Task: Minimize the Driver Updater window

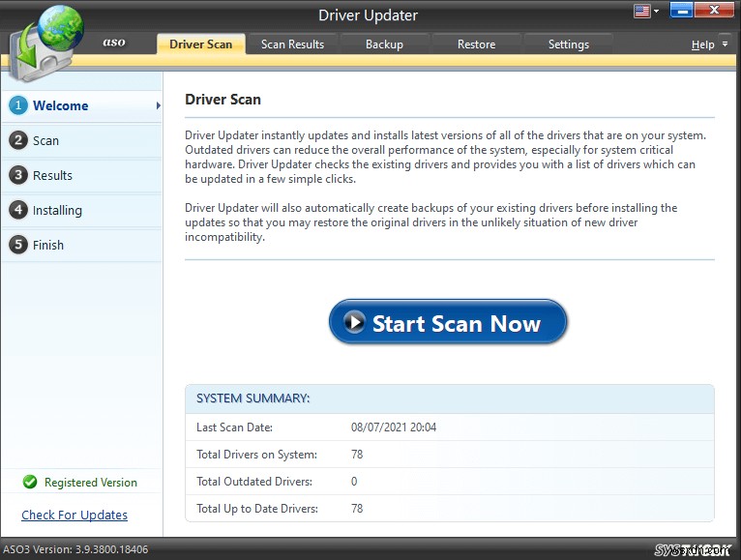Action: pyautogui.click(x=681, y=10)
